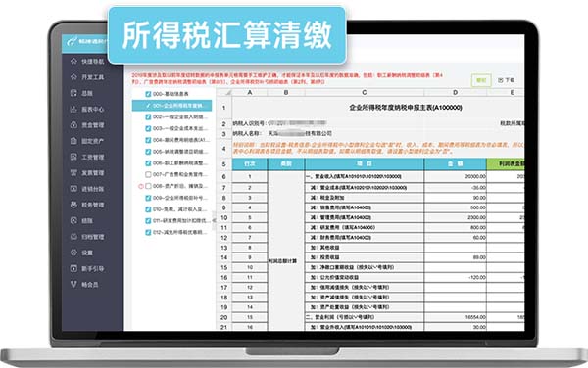Click the 报表中心 chart icon
Screen dimensions: 588x368
pyautogui.click(x=73, y=109)
